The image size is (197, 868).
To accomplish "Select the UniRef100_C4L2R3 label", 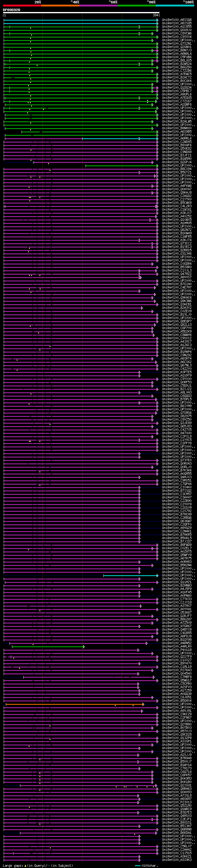I will point(176,206).
